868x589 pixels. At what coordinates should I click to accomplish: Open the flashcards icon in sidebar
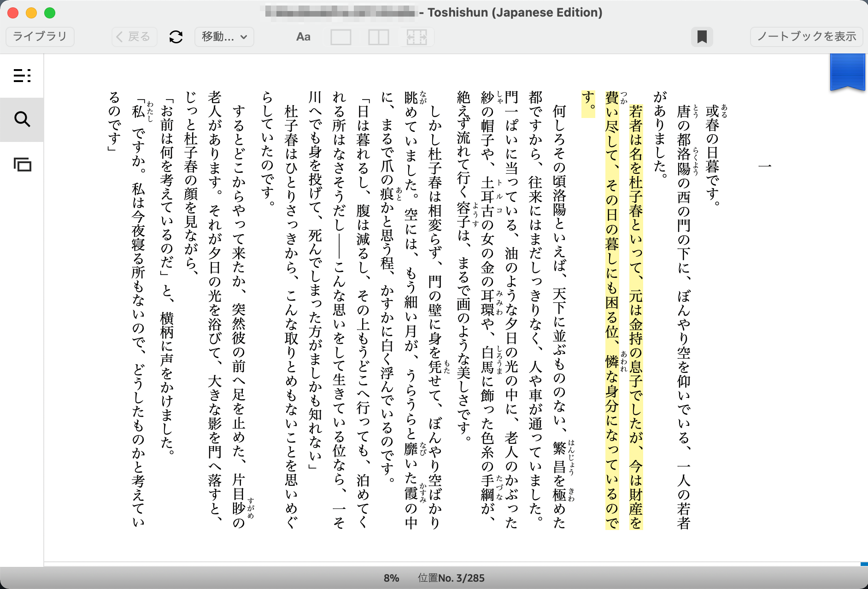click(22, 165)
